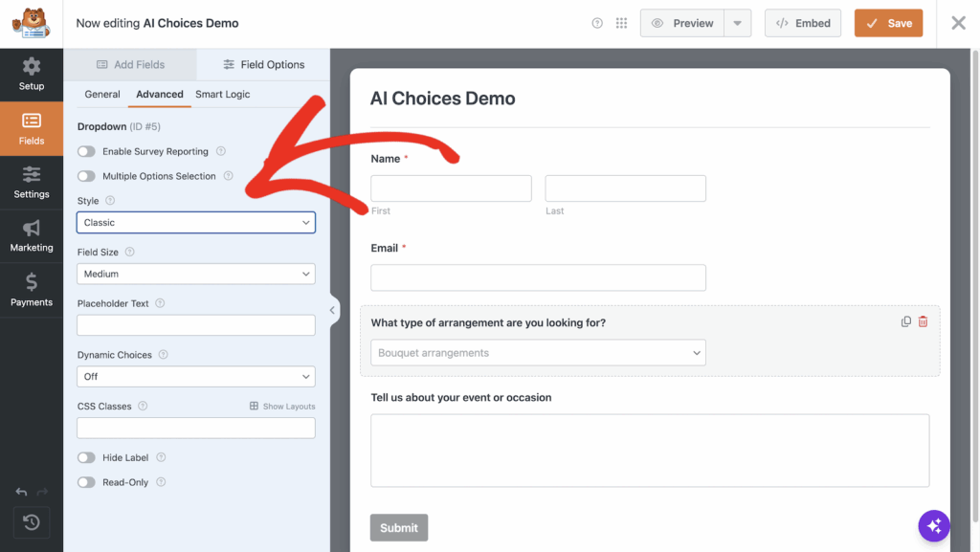Save the form with Save button

coord(888,23)
